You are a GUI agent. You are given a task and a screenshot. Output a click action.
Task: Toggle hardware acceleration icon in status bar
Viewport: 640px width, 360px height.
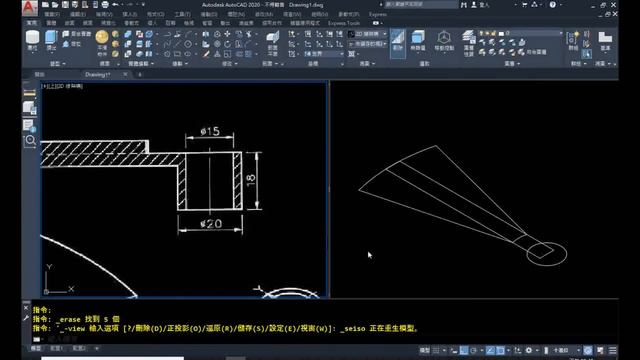click(588, 350)
